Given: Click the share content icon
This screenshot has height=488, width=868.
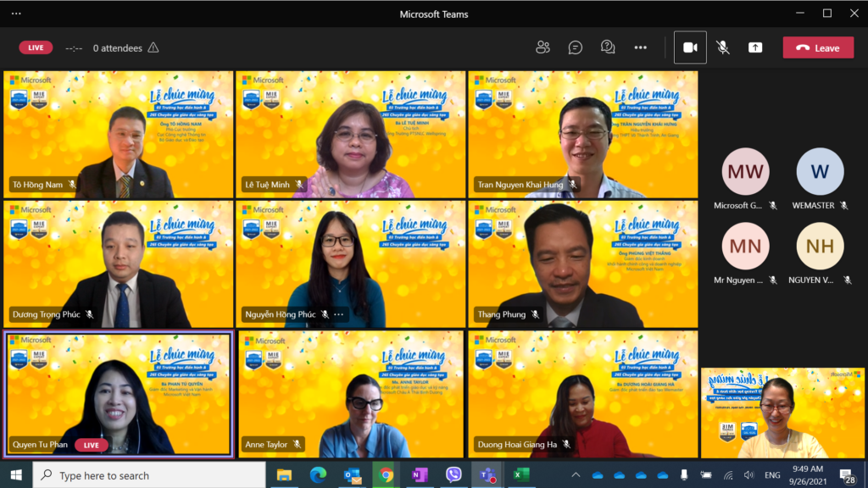Looking at the screenshot, I should pos(754,48).
